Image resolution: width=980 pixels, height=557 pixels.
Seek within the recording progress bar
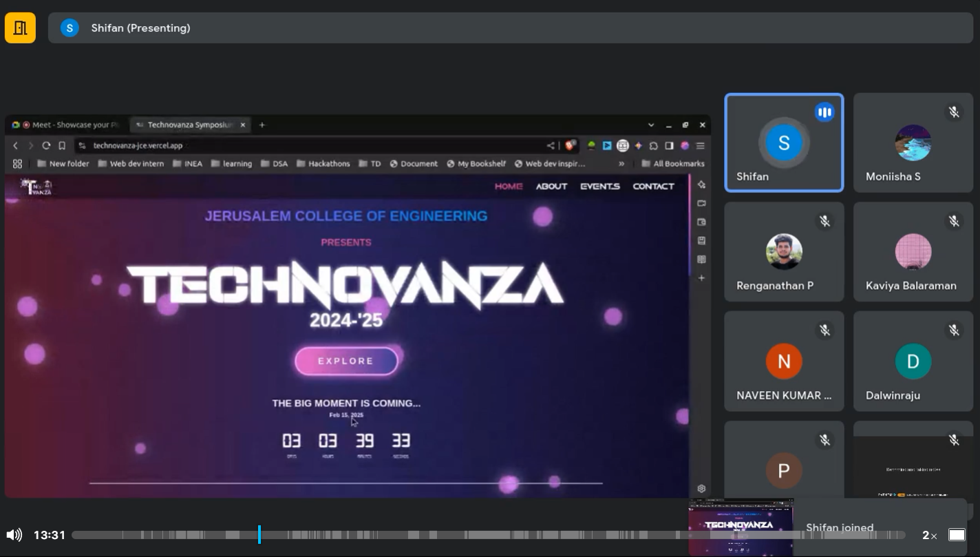pyautogui.click(x=489, y=535)
